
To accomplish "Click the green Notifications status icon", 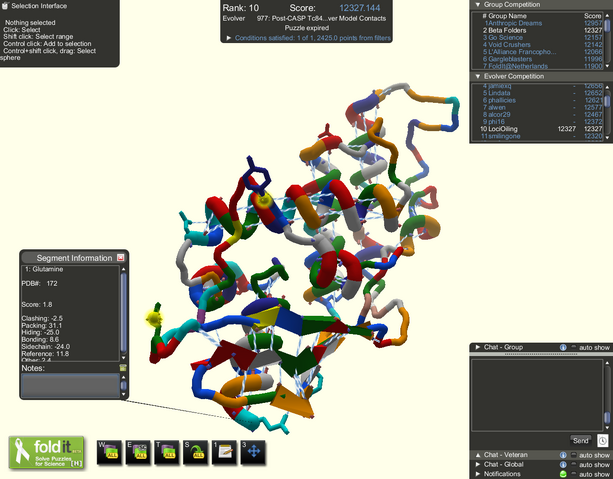I will click(563, 474).
